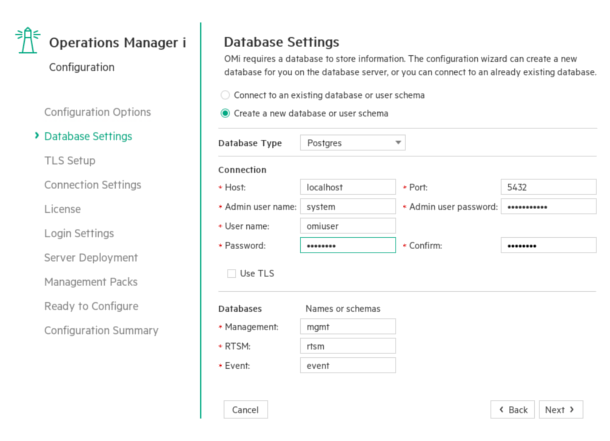The height and width of the screenshot is (441, 610).
Task: Focus the Management database field with mgmt
Action: 348,327
